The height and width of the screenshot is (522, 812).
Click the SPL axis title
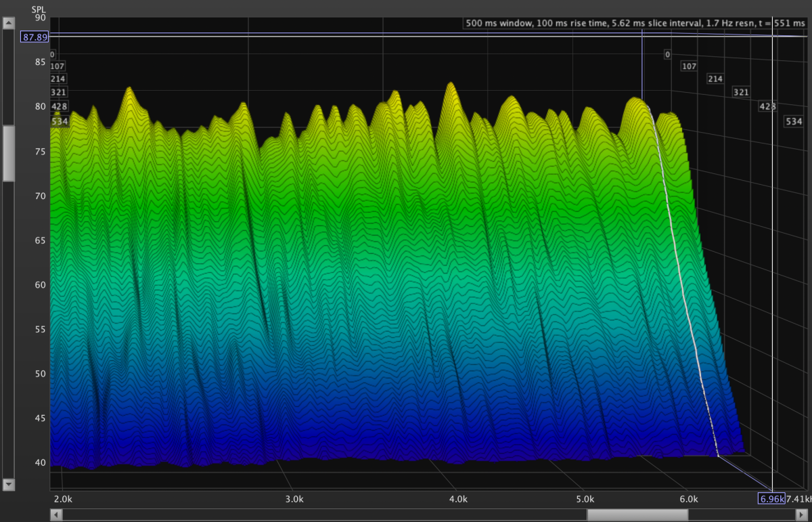point(39,10)
